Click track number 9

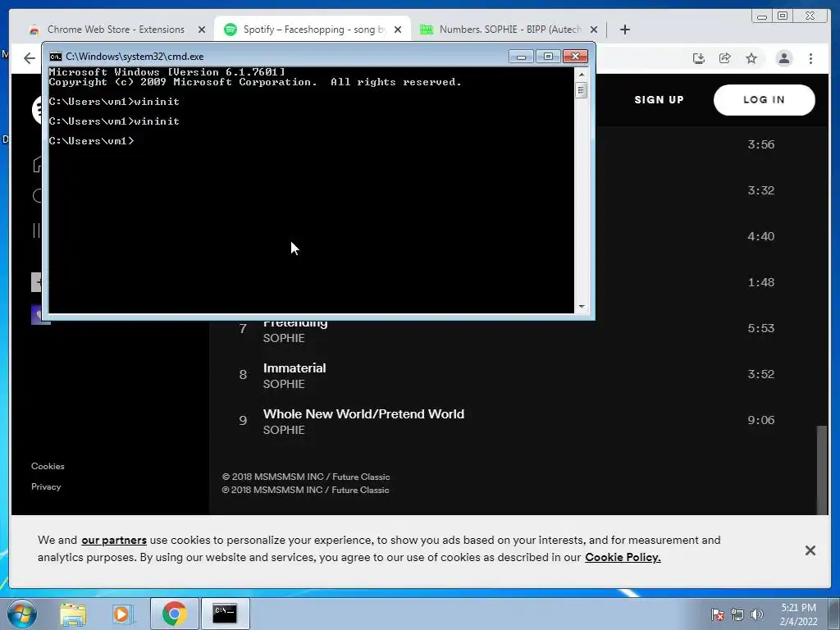tap(243, 421)
